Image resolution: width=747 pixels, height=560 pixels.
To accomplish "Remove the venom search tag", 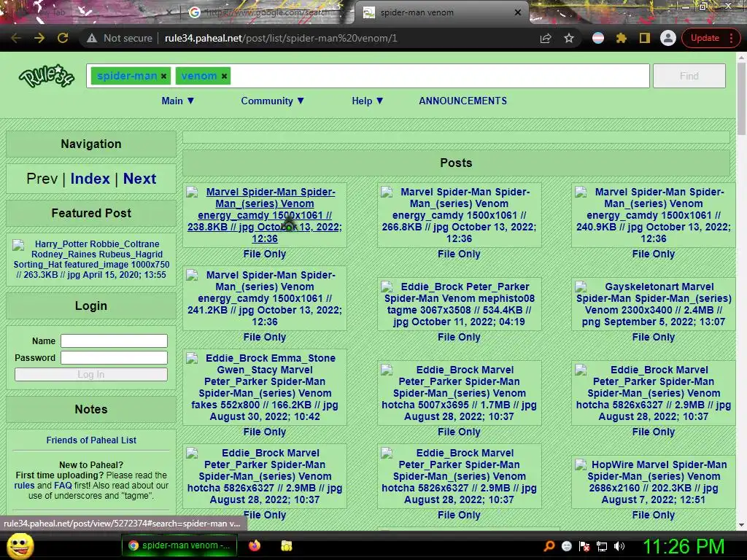I will pos(224,76).
